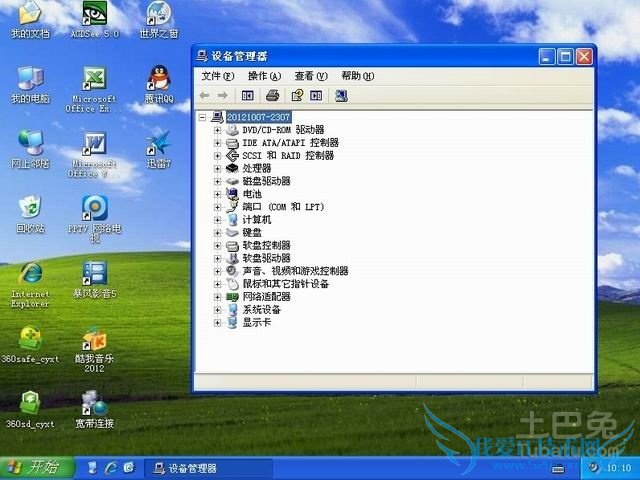
Task: Open 360sd_cyxt desktop icon
Action: pyautogui.click(x=30, y=409)
